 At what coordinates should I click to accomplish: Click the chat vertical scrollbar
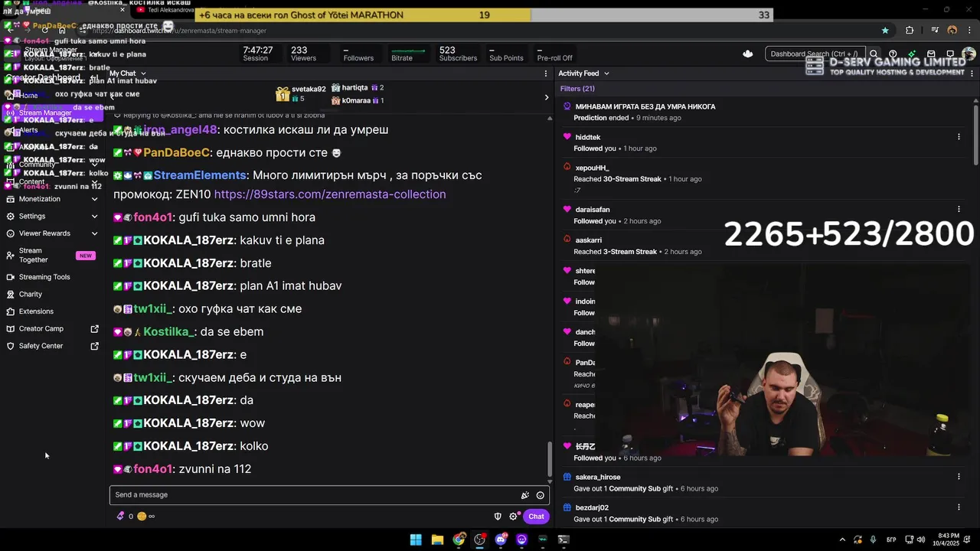point(549,459)
